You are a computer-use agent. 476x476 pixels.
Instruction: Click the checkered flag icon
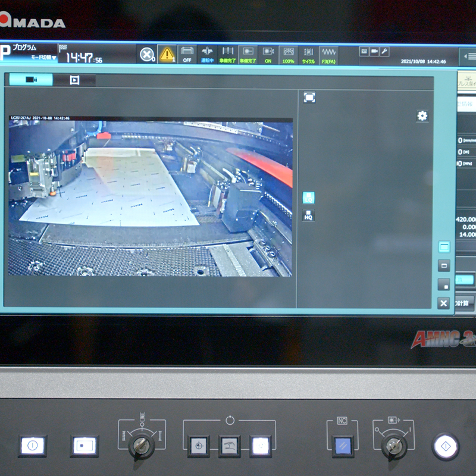[63, 48]
